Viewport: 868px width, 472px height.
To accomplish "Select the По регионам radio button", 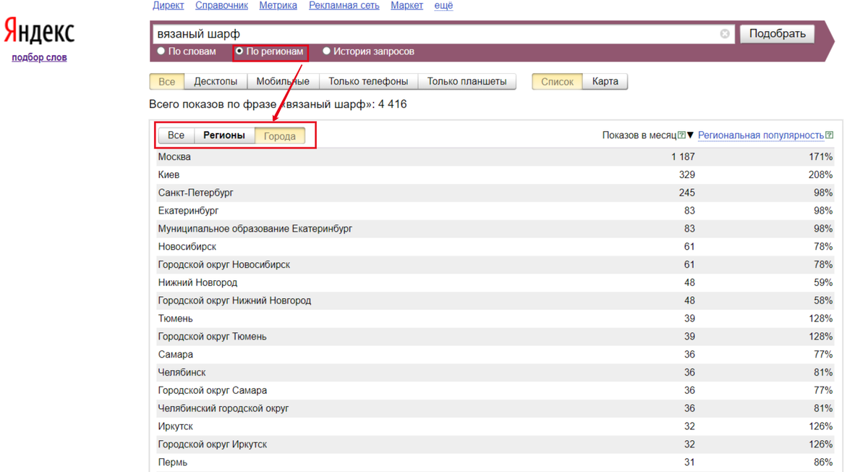I will click(239, 51).
